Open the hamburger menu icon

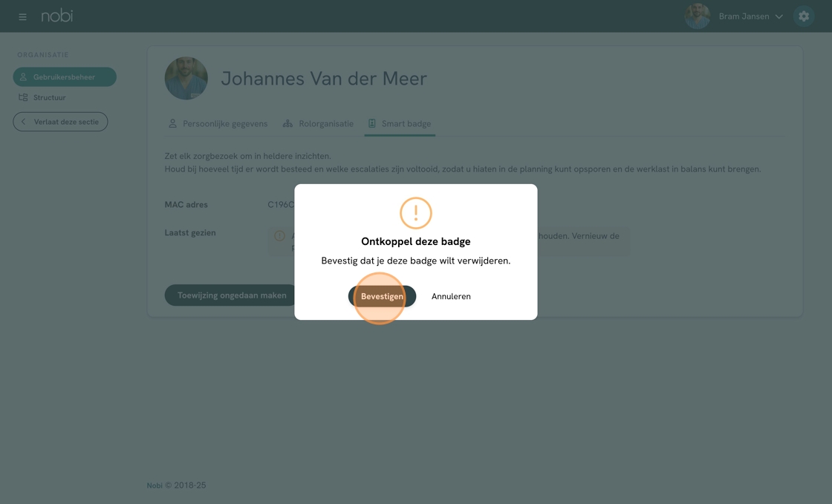pyautogui.click(x=22, y=17)
